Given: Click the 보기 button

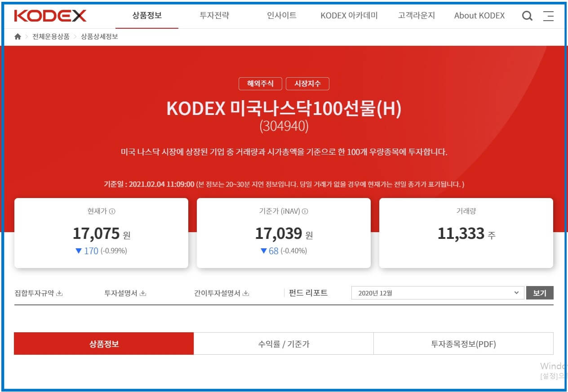Looking at the screenshot, I should click(x=540, y=293).
